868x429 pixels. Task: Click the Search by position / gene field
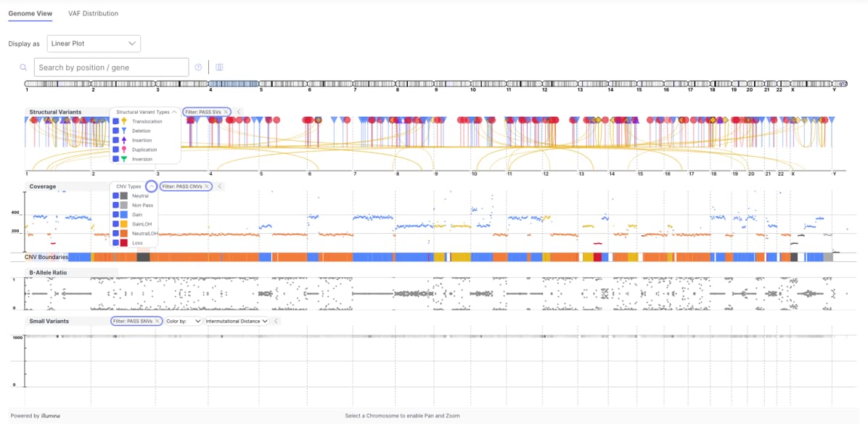pos(111,68)
